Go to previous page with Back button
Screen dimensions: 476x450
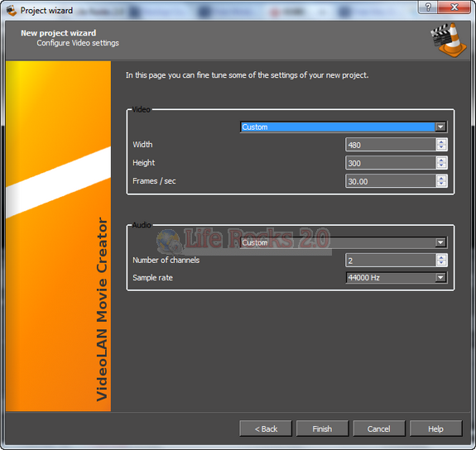tap(266, 428)
